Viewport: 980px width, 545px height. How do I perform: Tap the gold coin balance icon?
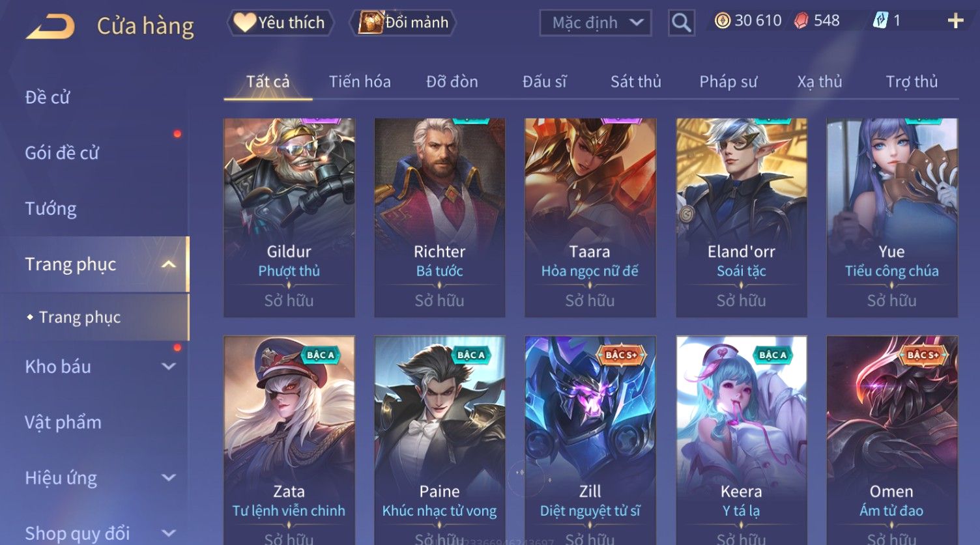point(722,21)
